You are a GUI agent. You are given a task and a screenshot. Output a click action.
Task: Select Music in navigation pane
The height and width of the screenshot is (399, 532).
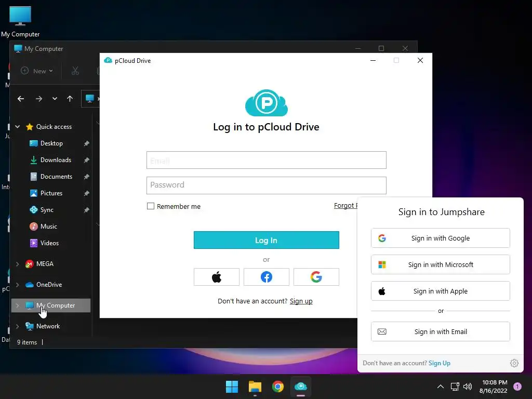pos(48,227)
